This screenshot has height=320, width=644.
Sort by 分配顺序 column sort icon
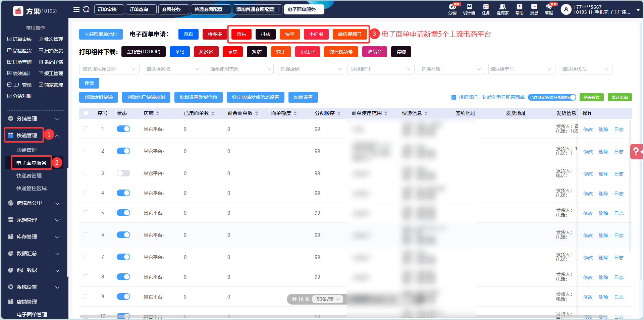[339, 113]
